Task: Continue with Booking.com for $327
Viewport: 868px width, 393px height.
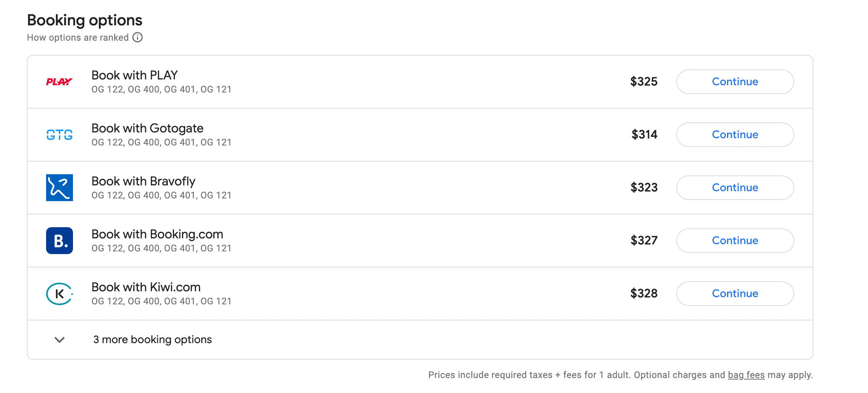Action: [735, 241]
